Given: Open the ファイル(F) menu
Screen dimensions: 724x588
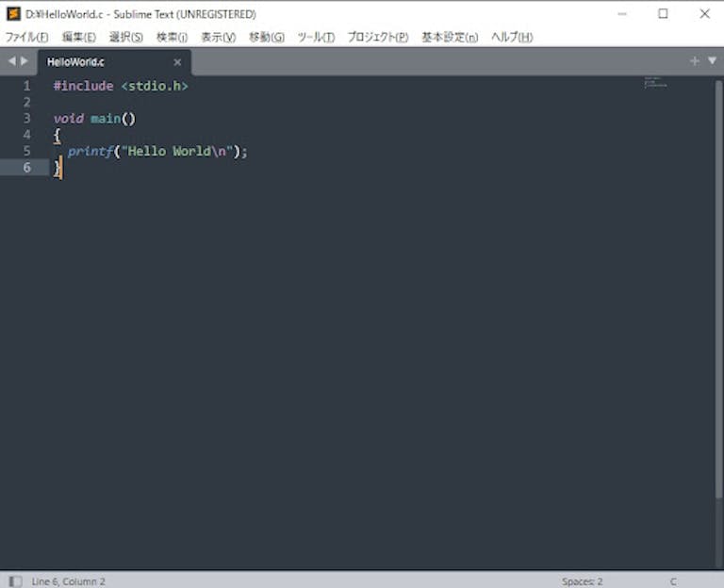Looking at the screenshot, I should point(26,37).
